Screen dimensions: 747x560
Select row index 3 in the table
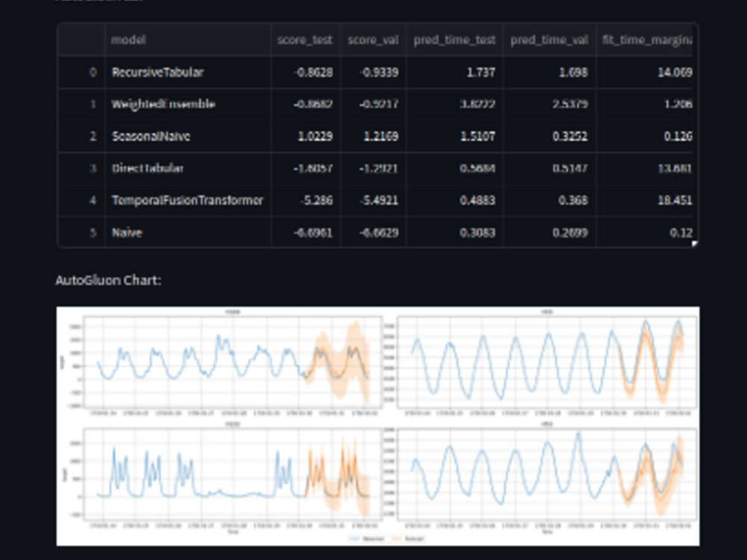pos(81,168)
